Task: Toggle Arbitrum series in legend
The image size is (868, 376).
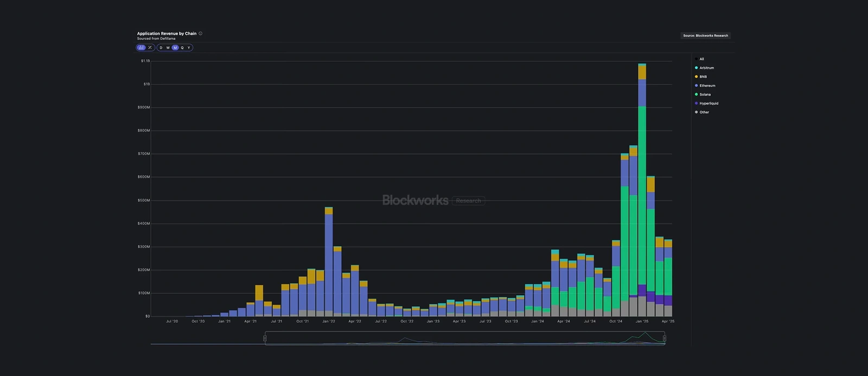Action: [x=706, y=68]
